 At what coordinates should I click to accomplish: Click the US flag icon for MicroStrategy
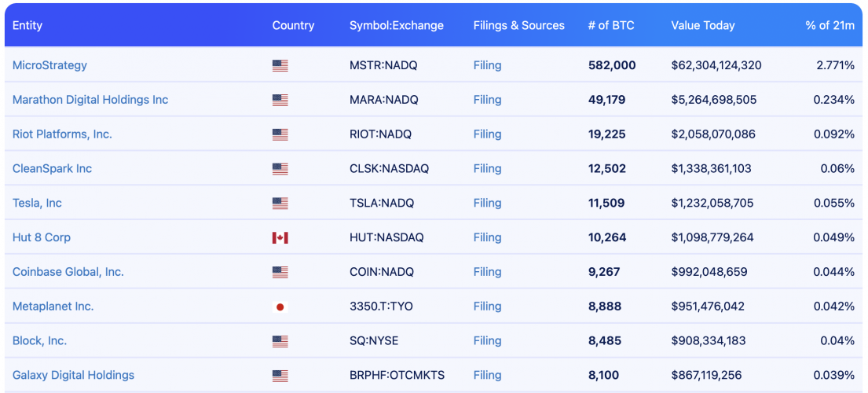point(280,65)
